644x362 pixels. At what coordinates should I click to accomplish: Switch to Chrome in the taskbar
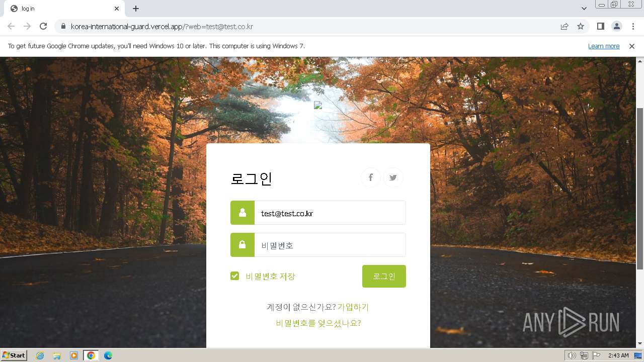[91, 355]
